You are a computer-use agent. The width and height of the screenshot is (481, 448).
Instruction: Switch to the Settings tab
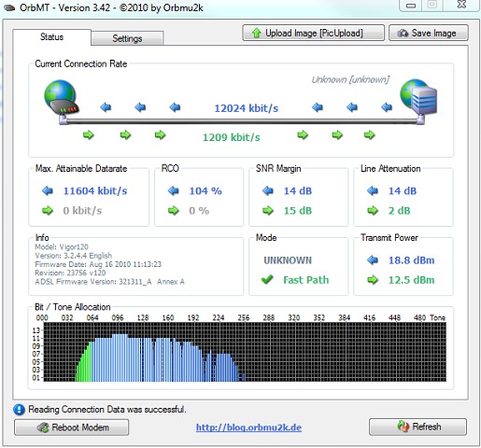click(127, 38)
